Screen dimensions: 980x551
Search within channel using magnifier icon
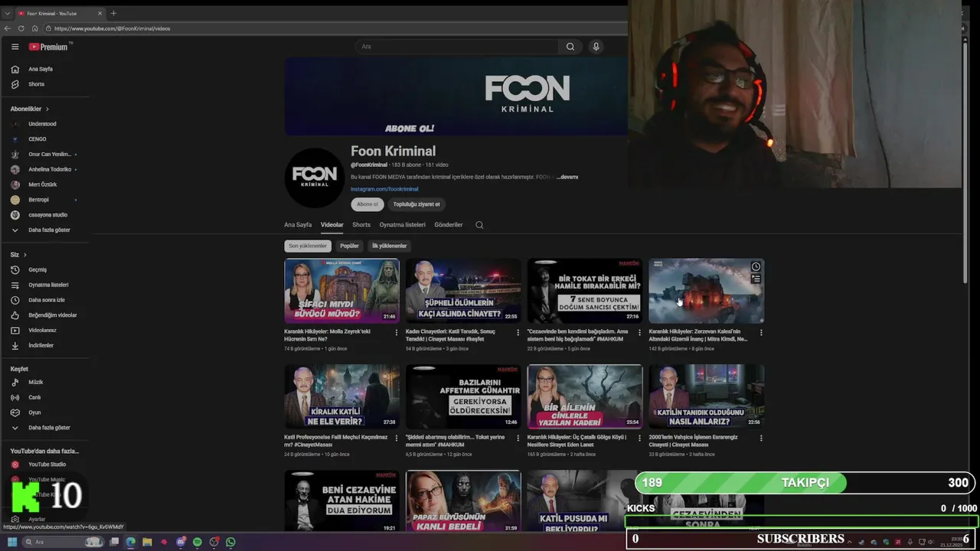pos(479,225)
